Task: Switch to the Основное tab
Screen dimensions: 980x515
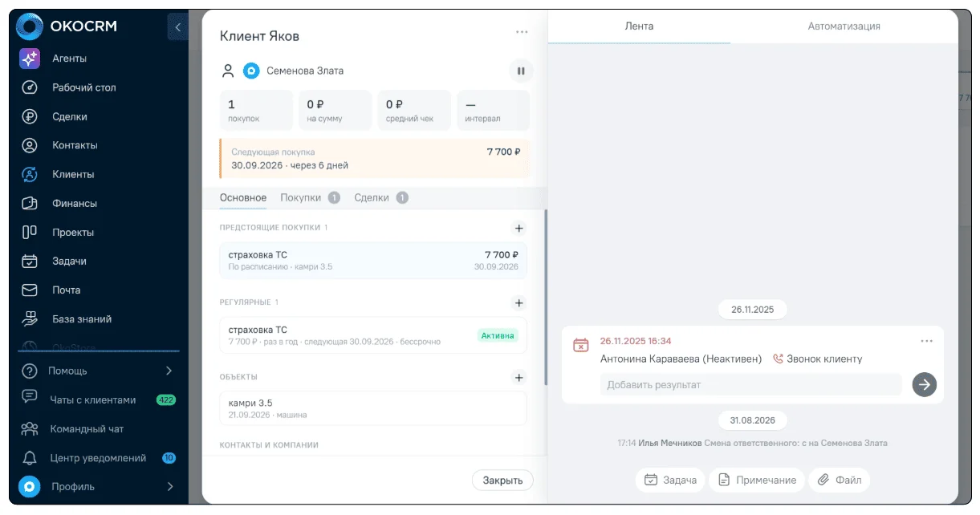Action: (243, 197)
